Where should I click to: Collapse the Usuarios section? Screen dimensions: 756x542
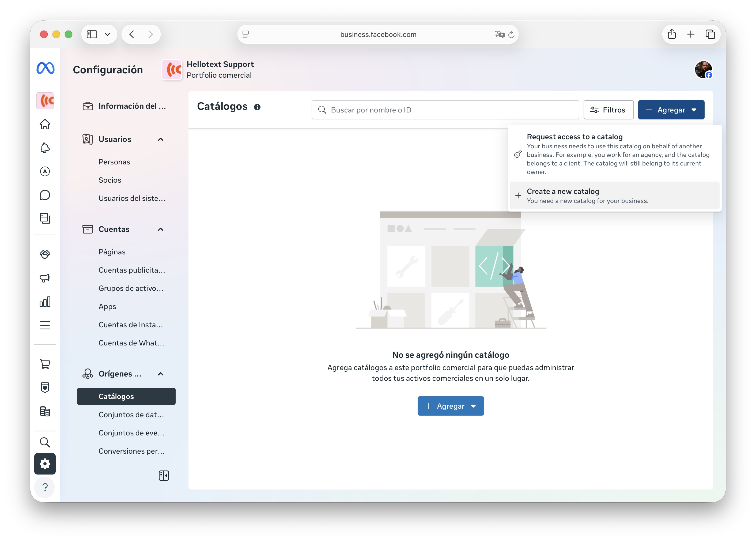[161, 139]
